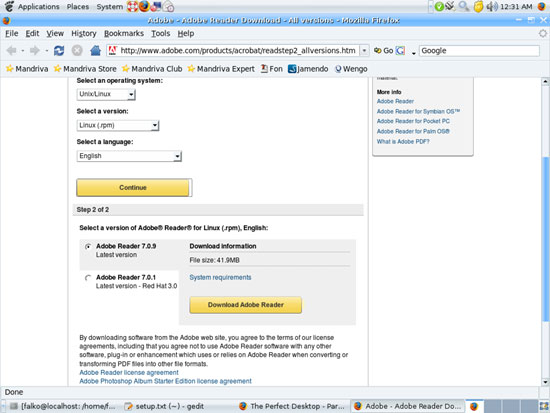Click the clock-envelope launcher icon in top panel
Image resolution: width=550 pixels, height=413 pixels.
[x=169, y=6]
